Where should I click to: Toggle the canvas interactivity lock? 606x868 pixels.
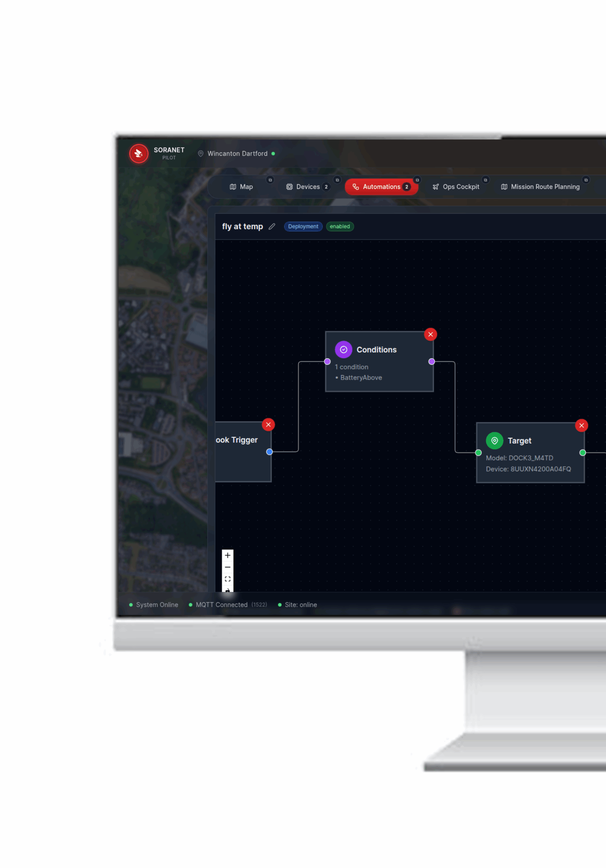click(x=228, y=590)
